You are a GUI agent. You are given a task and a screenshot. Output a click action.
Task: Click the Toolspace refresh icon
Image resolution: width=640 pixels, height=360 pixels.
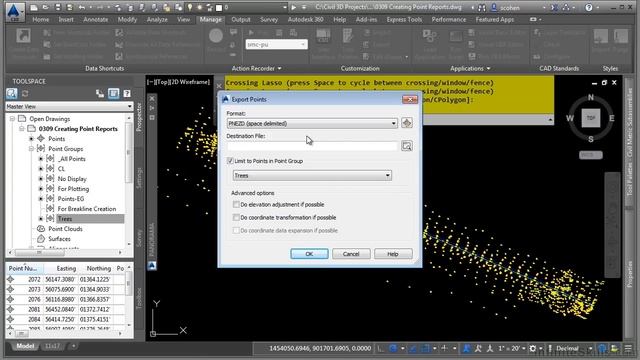tap(25, 94)
